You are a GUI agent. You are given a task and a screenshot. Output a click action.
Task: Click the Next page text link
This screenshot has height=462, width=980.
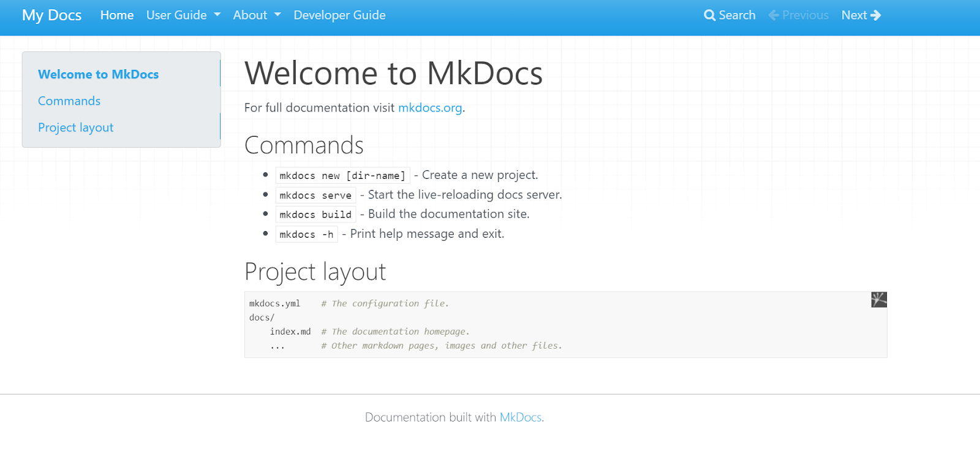854,15
